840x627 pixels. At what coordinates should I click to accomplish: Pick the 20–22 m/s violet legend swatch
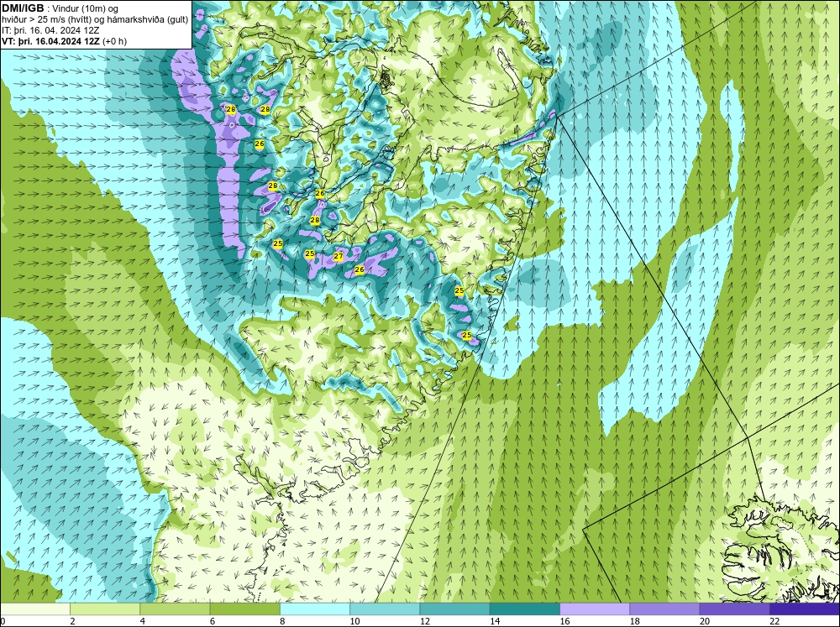734,609
